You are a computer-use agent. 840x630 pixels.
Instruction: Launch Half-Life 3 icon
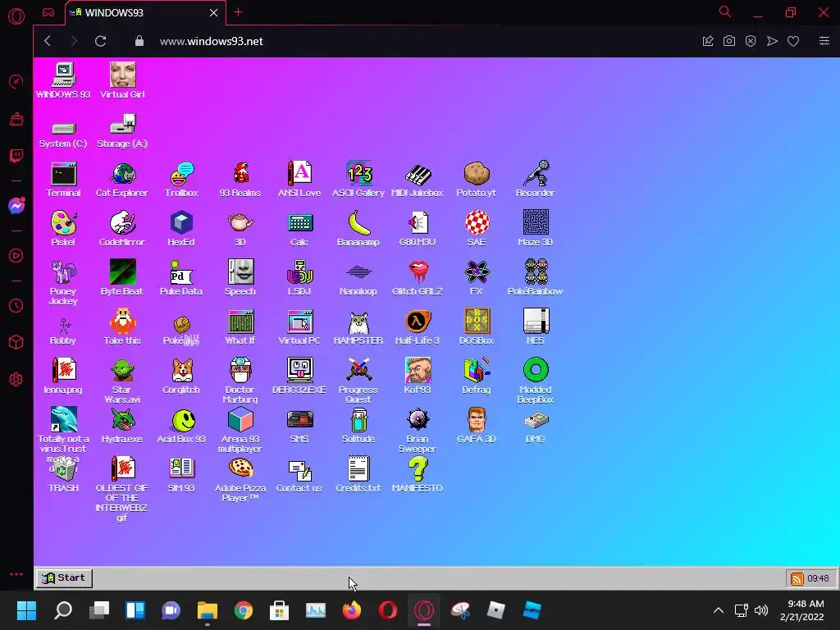(x=417, y=327)
